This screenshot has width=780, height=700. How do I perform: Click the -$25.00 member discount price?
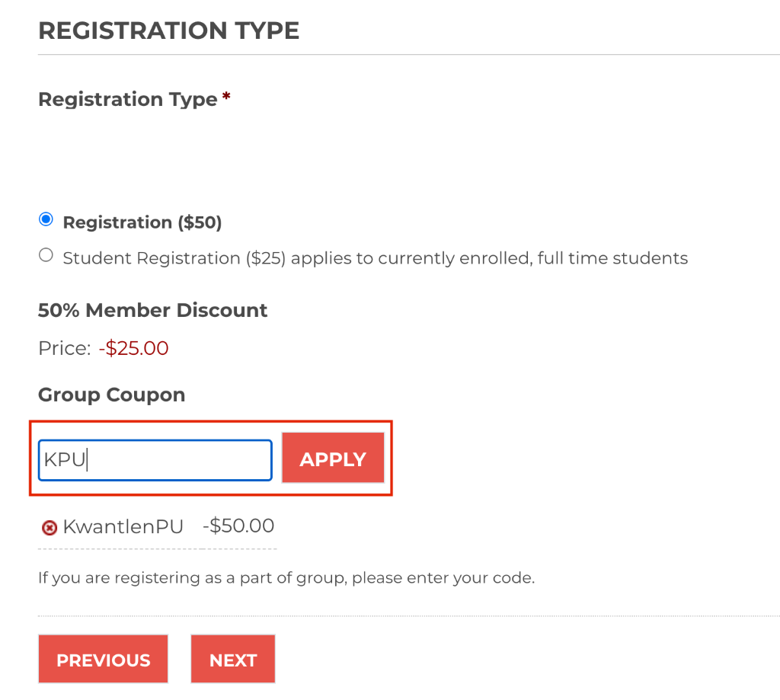point(133,348)
